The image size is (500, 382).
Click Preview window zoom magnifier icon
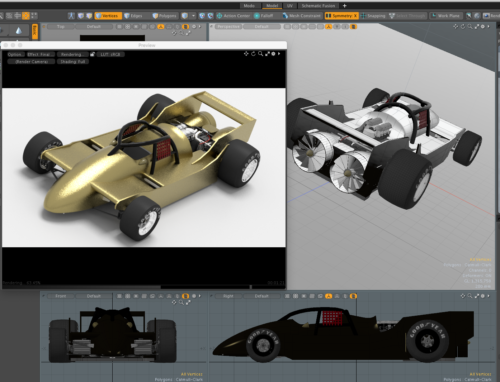pos(260,54)
